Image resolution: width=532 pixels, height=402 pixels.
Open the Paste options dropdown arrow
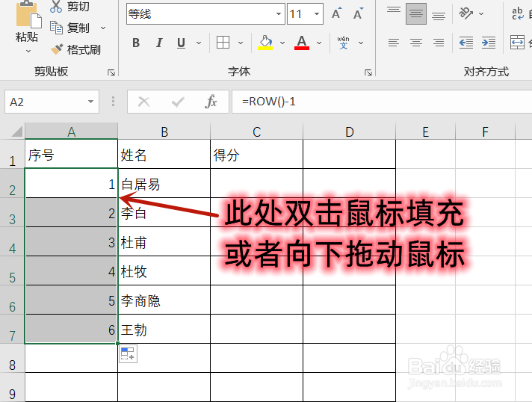(x=28, y=52)
